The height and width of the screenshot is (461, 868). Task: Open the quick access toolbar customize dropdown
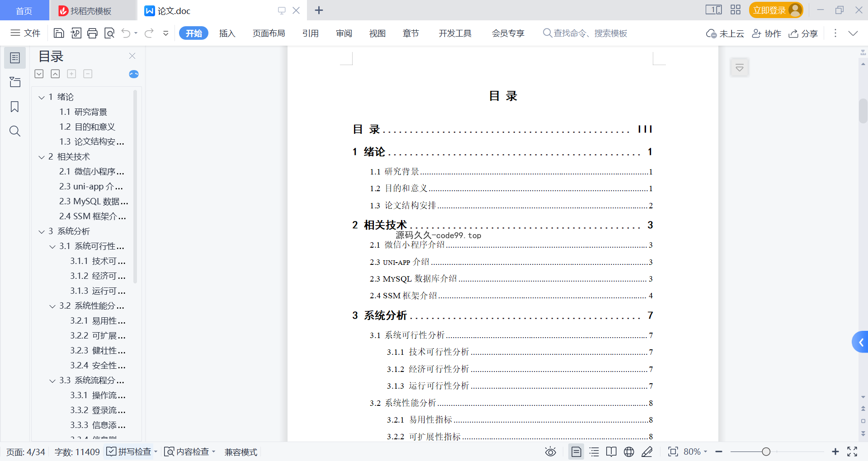[166, 33]
